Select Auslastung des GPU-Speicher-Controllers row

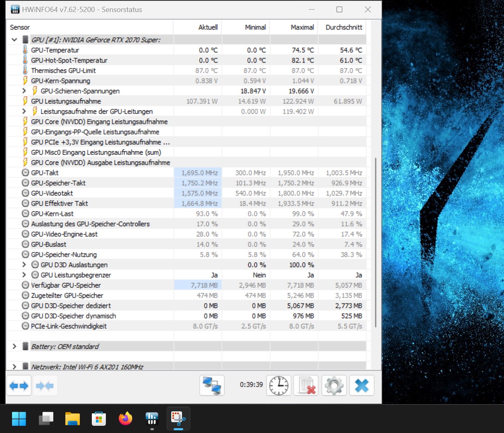pos(186,224)
